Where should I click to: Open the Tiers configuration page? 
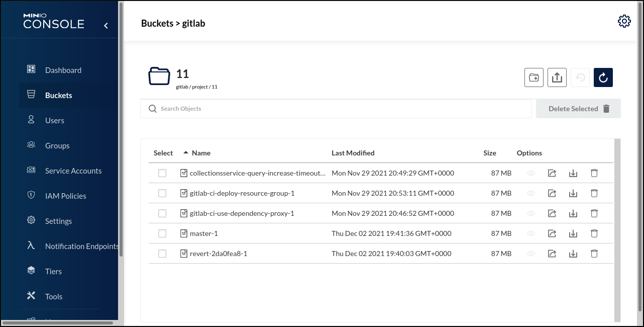[x=53, y=271]
